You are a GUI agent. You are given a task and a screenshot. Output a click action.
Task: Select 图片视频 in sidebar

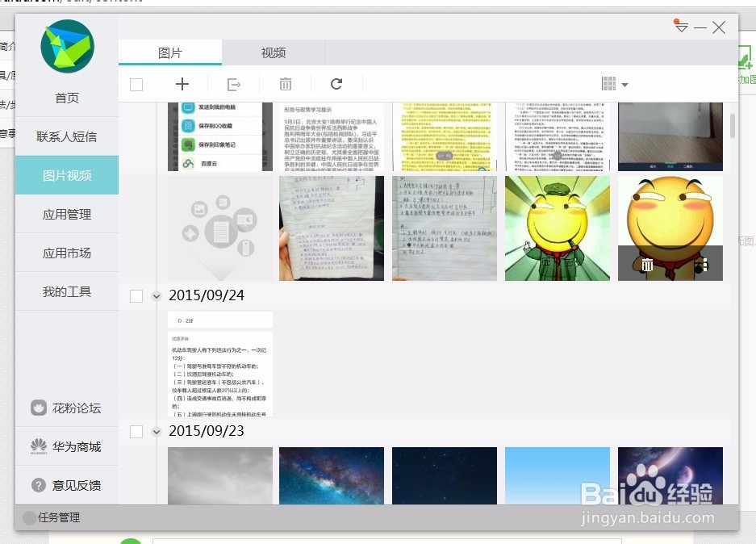point(67,175)
